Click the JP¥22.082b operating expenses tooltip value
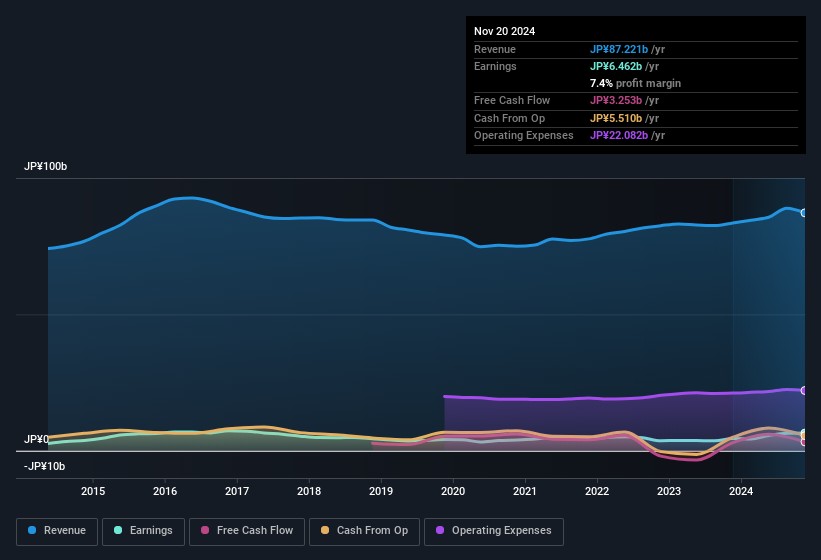Image resolution: width=821 pixels, height=560 pixels. click(627, 136)
